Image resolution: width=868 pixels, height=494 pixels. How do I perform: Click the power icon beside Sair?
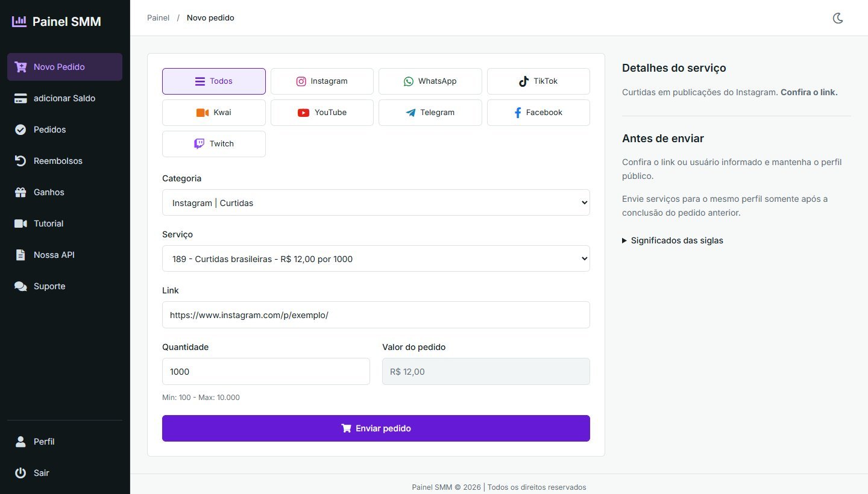(20, 473)
